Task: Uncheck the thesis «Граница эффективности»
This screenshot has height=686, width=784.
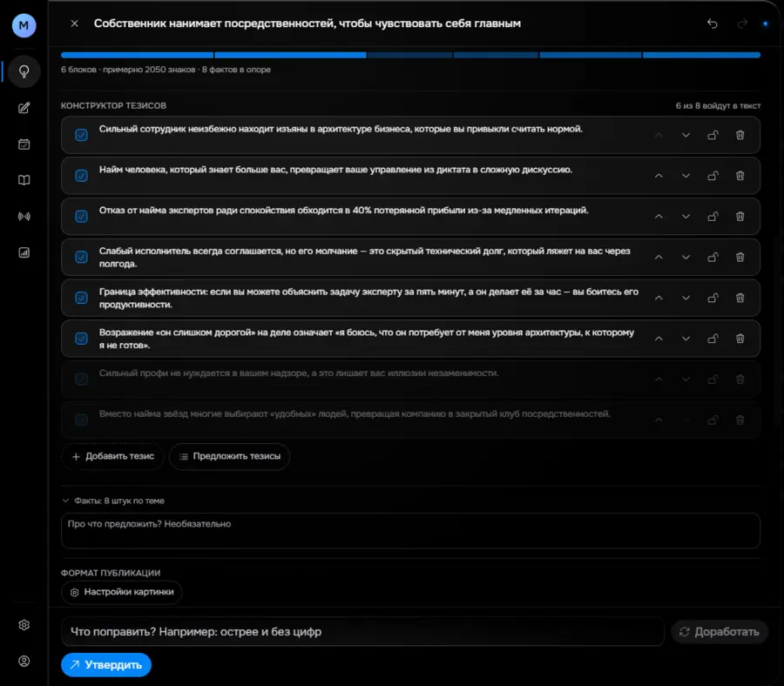Action: click(x=81, y=298)
